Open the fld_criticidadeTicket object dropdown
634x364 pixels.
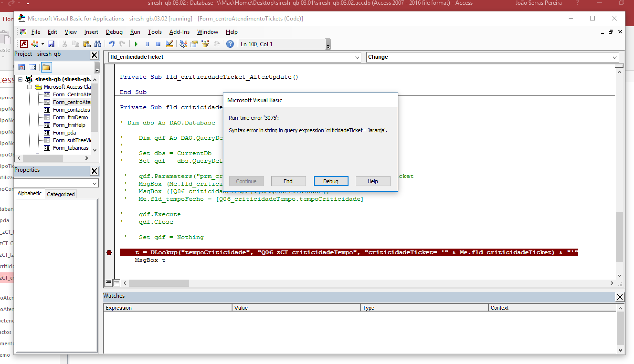(357, 57)
